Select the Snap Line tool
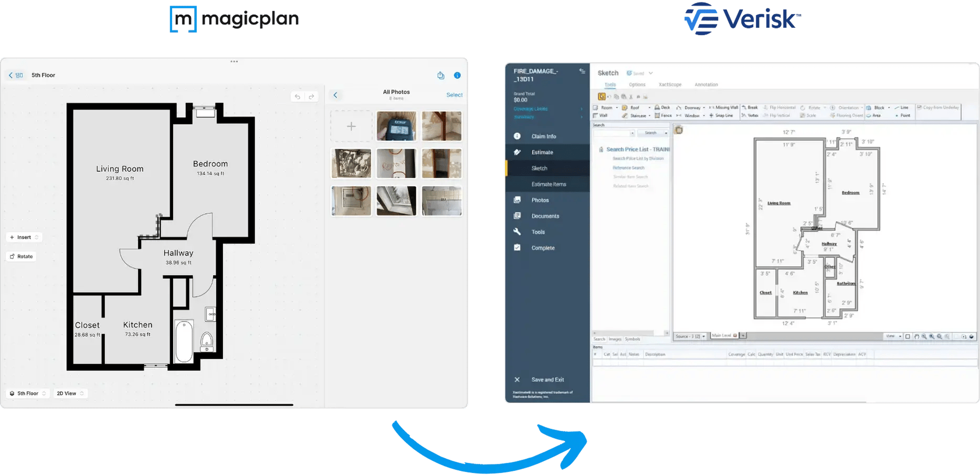The height and width of the screenshot is (476, 980). [x=721, y=116]
